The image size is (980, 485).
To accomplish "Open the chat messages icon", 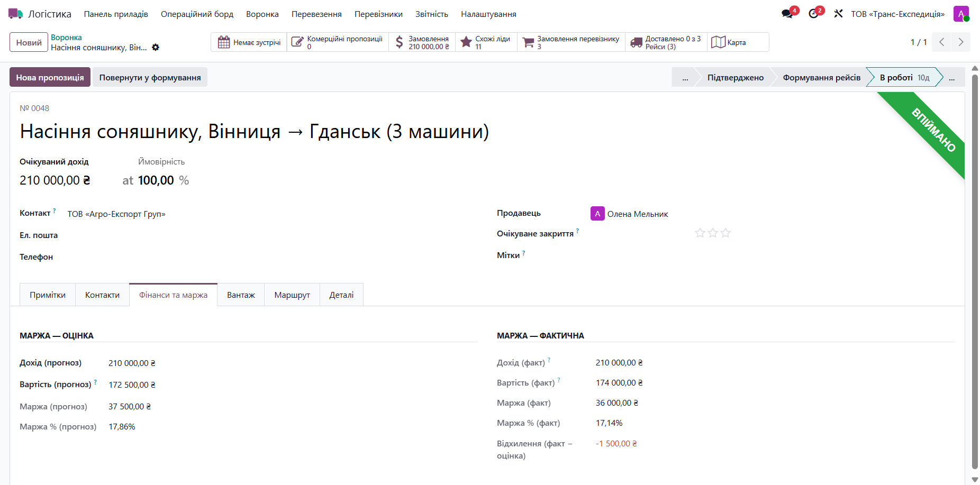I will click(787, 14).
